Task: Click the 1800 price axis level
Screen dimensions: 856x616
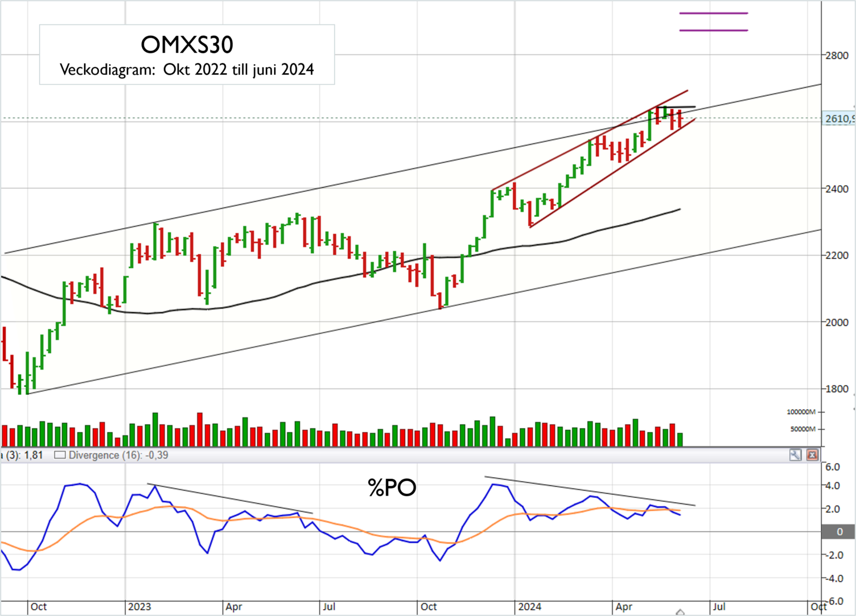Action: (x=836, y=389)
